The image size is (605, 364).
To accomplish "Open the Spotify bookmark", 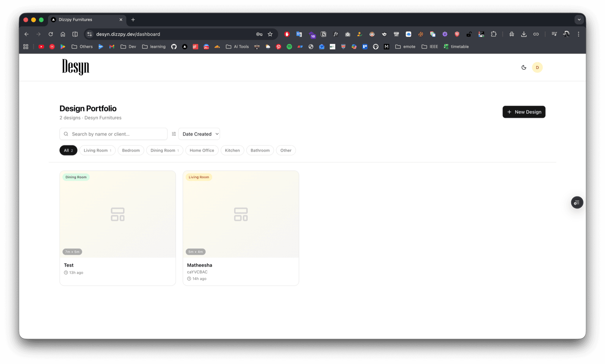I will point(289,46).
